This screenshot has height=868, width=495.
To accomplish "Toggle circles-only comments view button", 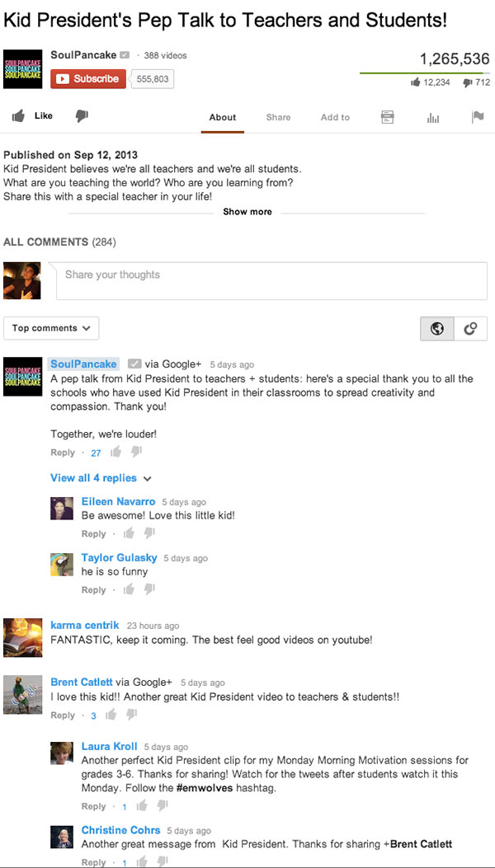I will tap(470, 329).
